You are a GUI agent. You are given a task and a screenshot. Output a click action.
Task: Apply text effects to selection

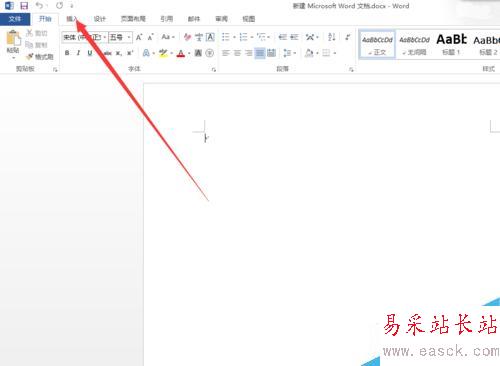[x=146, y=53]
